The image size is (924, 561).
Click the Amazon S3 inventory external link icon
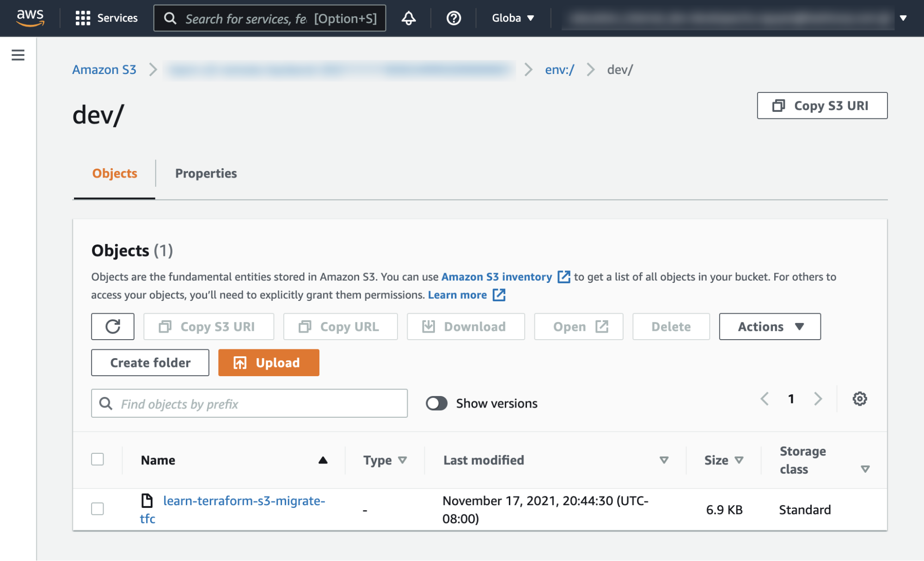(563, 277)
